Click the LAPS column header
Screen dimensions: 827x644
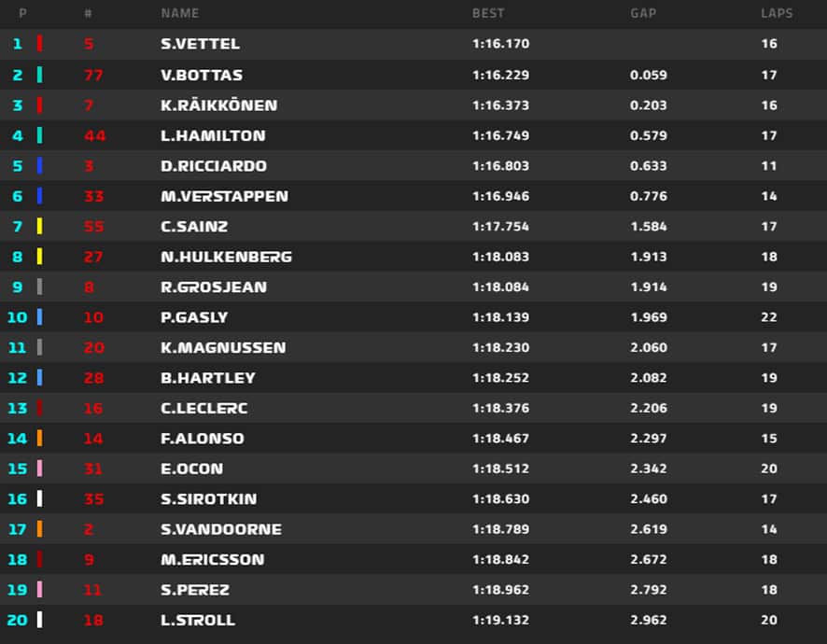(x=777, y=13)
